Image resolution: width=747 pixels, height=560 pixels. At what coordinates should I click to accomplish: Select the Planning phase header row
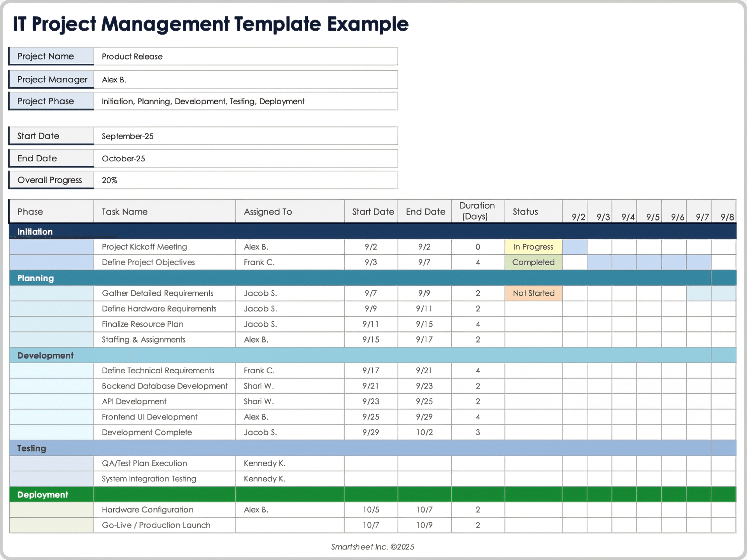tap(36, 278)
